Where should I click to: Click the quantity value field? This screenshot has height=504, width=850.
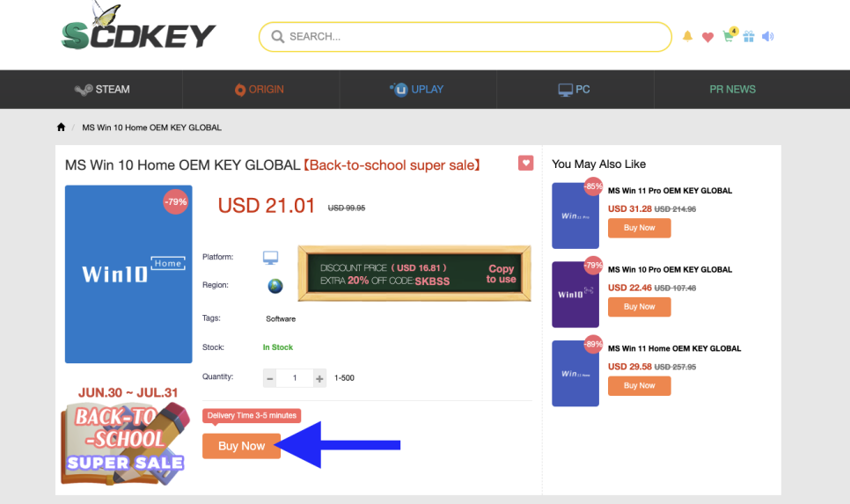tap(295, 378)
